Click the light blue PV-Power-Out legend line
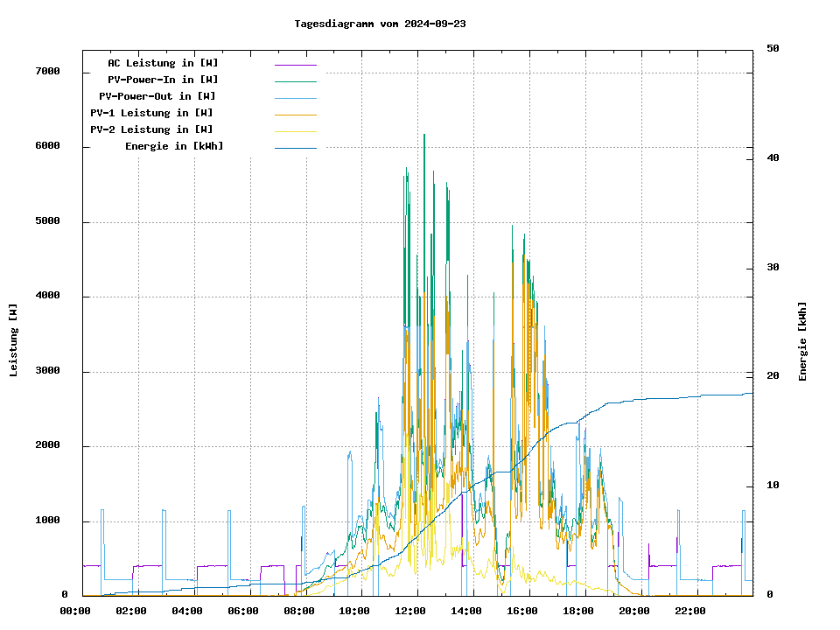Image resolution: width=840 pixels, height=630 pixels. 295,97
